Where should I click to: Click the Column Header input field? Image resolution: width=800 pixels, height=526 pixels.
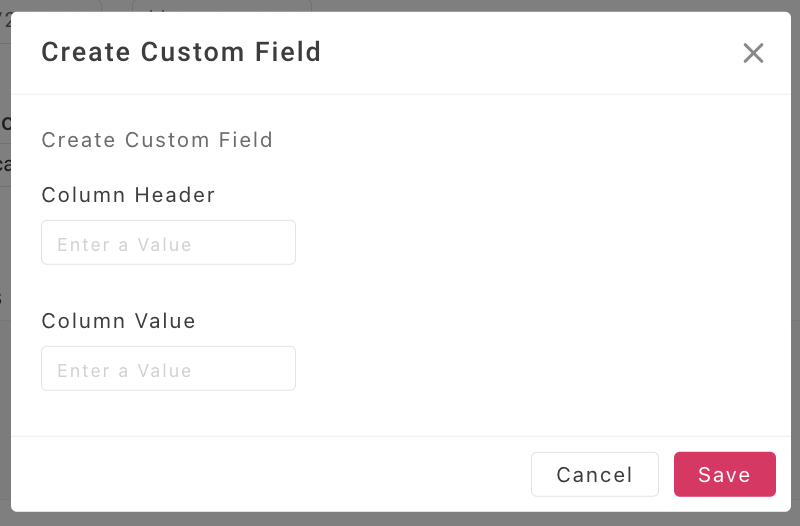pyautogui.click(x=168, y=243)
